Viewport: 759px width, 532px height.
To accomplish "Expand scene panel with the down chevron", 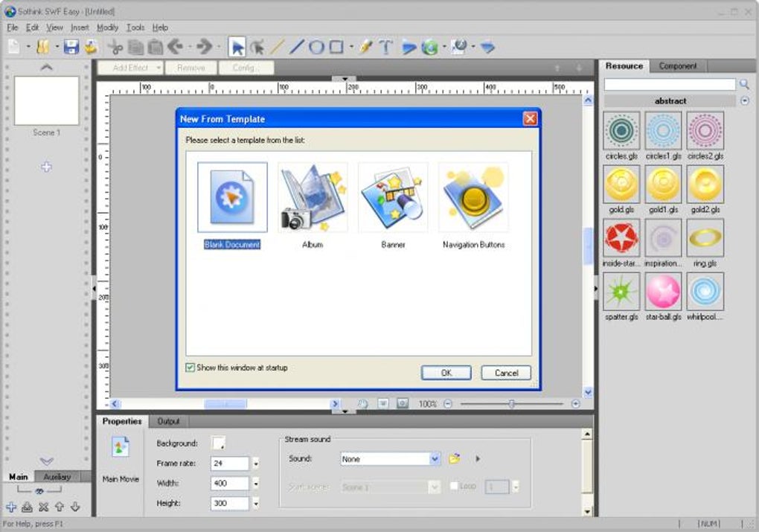I will tap(46, 461).
